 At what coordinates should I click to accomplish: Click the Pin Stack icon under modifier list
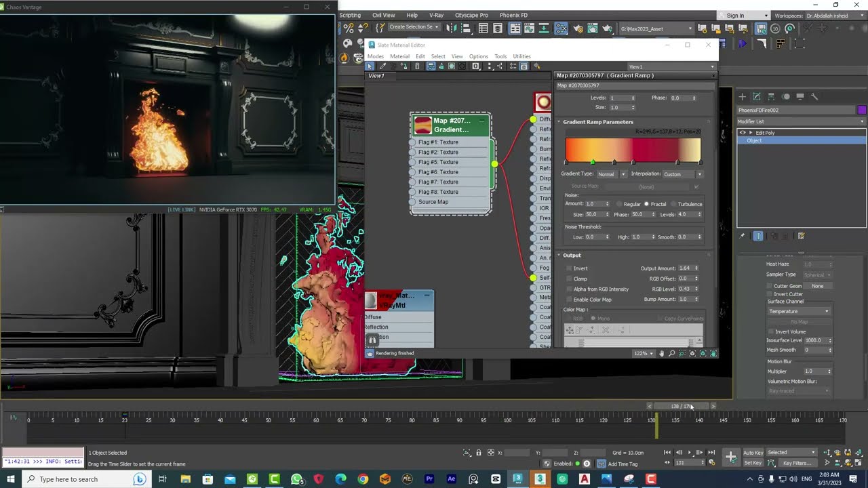tap(742, 236)
